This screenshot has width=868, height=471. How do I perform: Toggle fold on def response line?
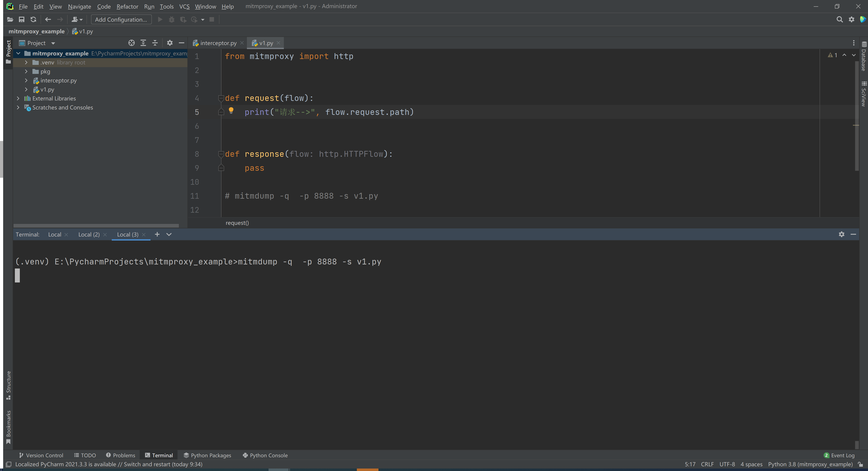pos(221,154)
